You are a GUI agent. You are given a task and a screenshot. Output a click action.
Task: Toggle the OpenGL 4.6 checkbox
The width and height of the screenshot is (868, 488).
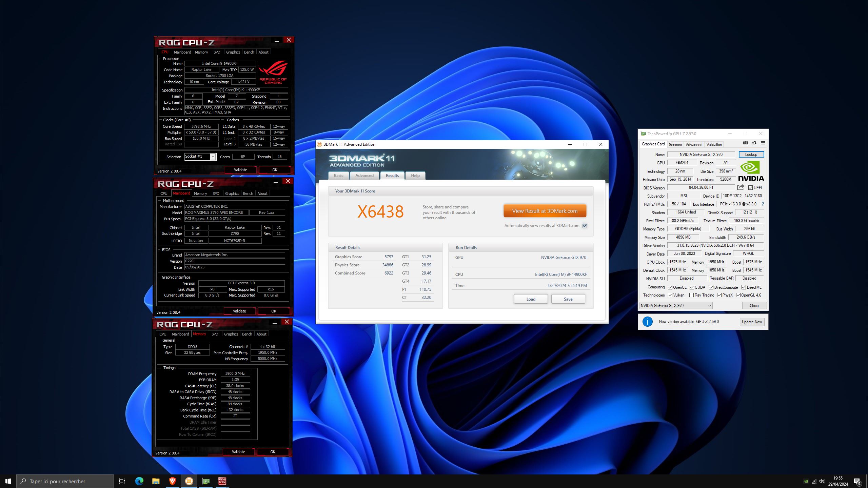pos(738,295)
